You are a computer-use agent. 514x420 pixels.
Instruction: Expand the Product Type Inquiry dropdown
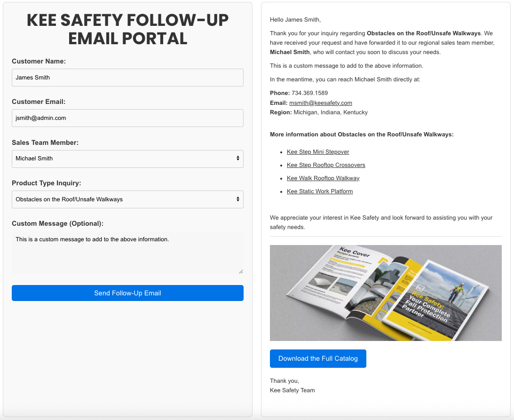(127, 199)
